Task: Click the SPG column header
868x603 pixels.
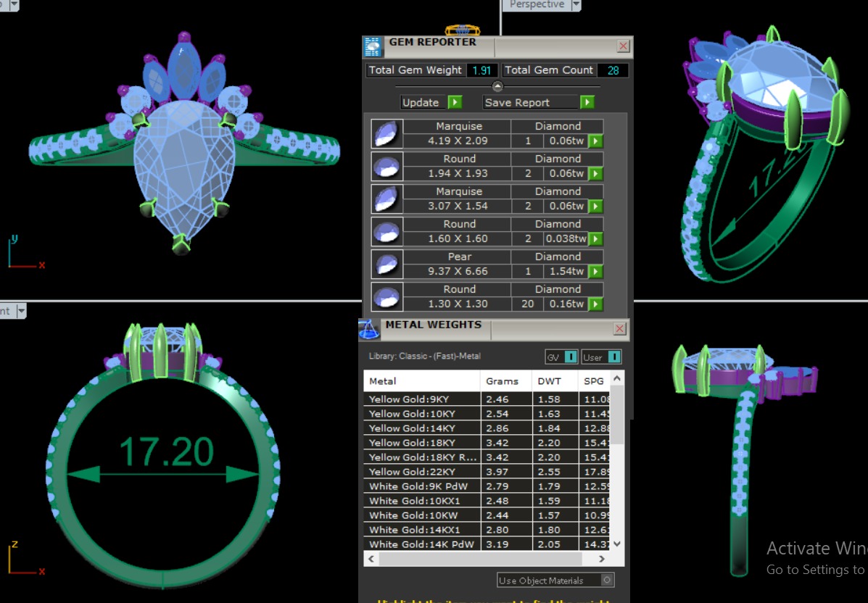Action: tap(593, 381)
